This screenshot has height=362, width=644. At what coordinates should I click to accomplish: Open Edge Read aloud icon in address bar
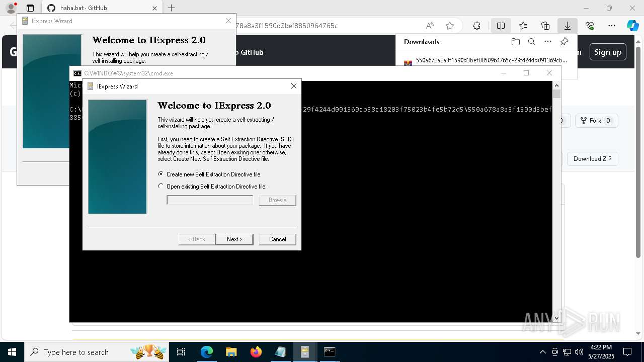430,26
